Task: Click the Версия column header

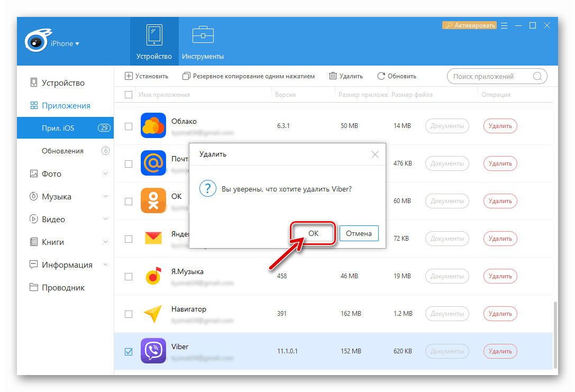Action: (x=285, y=95)
